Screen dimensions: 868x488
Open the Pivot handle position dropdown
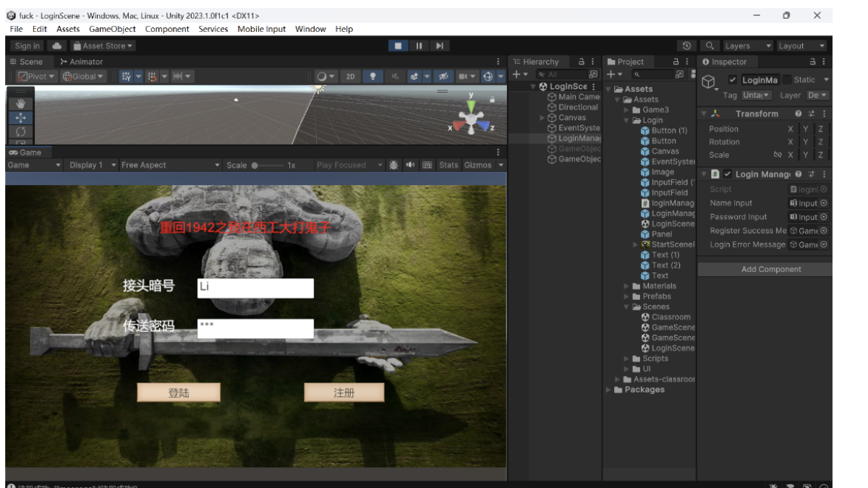point(35,76)
